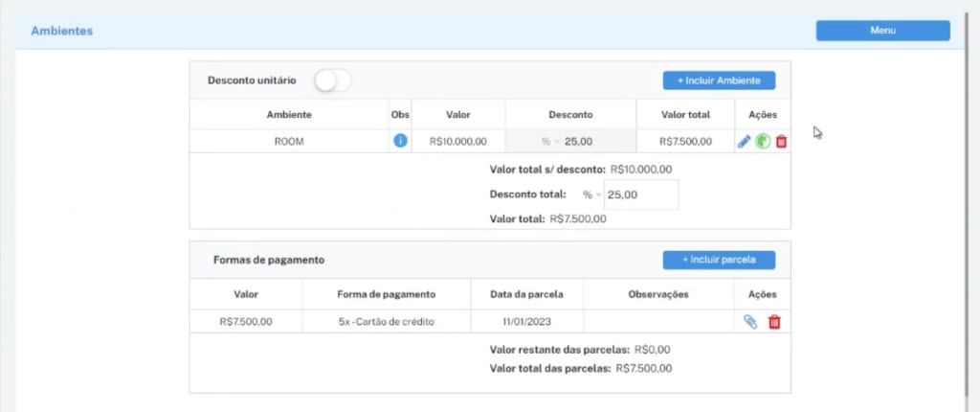Click the blue info icon in Obs column
The image size is (980, 412).
400,141
